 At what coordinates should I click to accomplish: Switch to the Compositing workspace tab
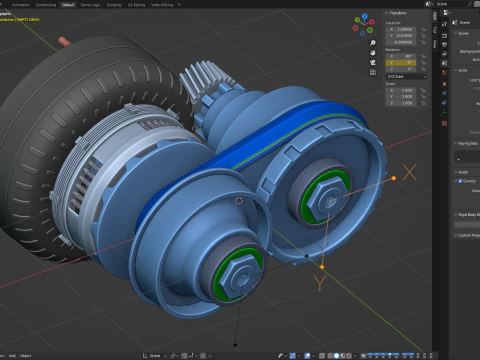[x=46, y=5]
